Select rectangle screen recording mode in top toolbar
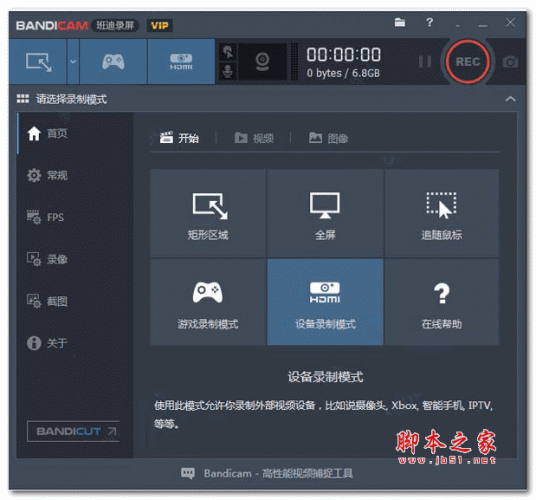Viewport: 536px width, 500px height. (x=38, y=62)
